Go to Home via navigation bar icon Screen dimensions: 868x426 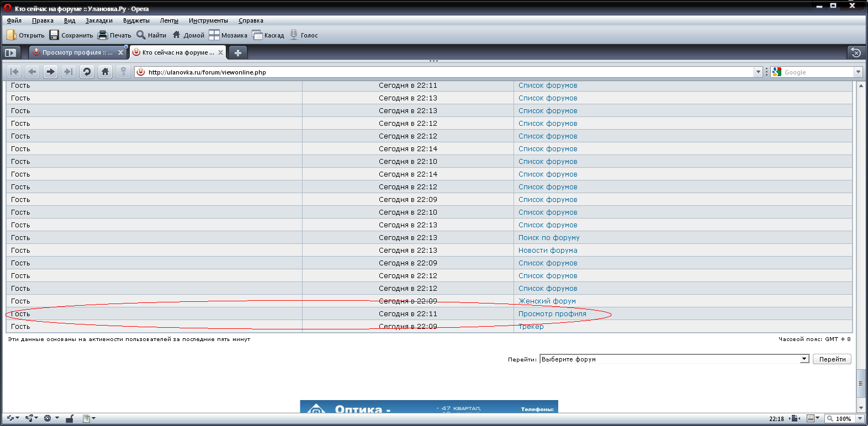click(105, 72)
